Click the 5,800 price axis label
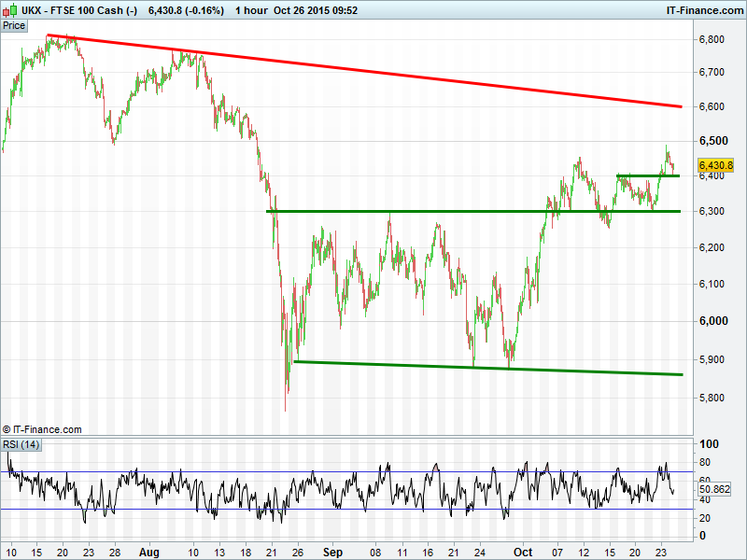 click(x=712, y=399)
